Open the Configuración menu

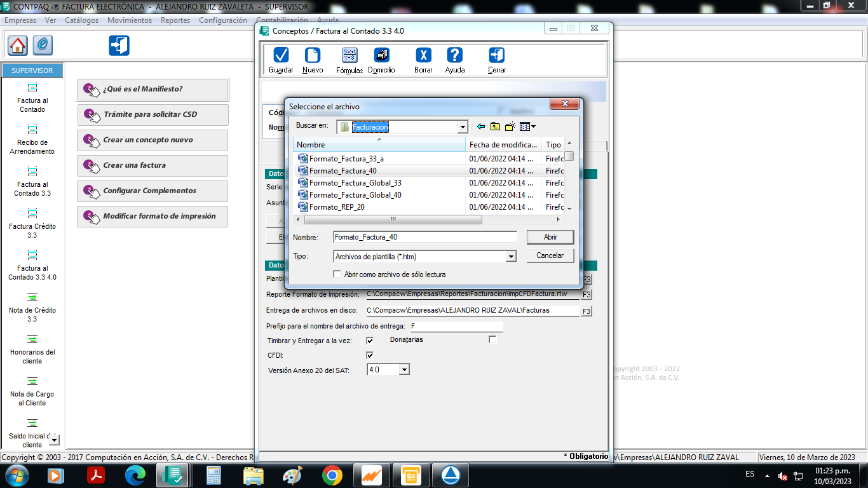tap(223, 20)
